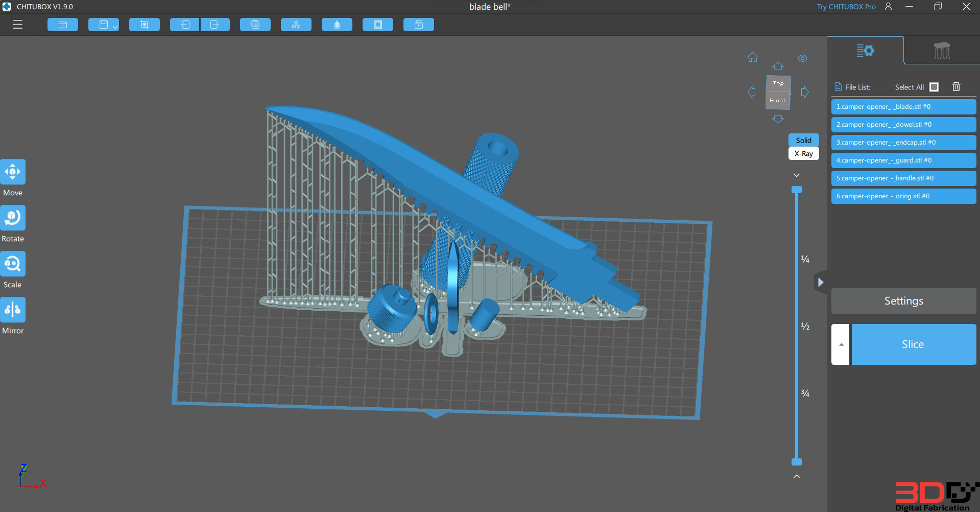Image resolution: width=980 pixels, height=512 pixels.
Task: Click the redo toolbar button
Action: [215, 25]
